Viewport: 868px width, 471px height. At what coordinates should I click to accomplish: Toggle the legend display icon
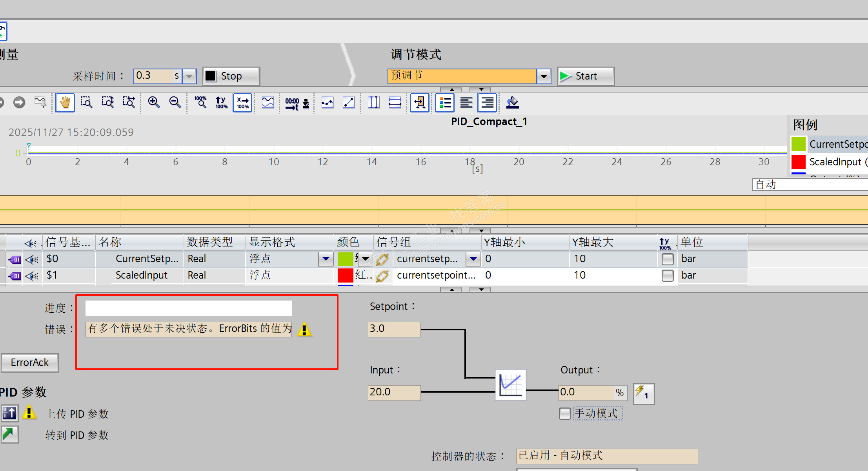[445, 103]
